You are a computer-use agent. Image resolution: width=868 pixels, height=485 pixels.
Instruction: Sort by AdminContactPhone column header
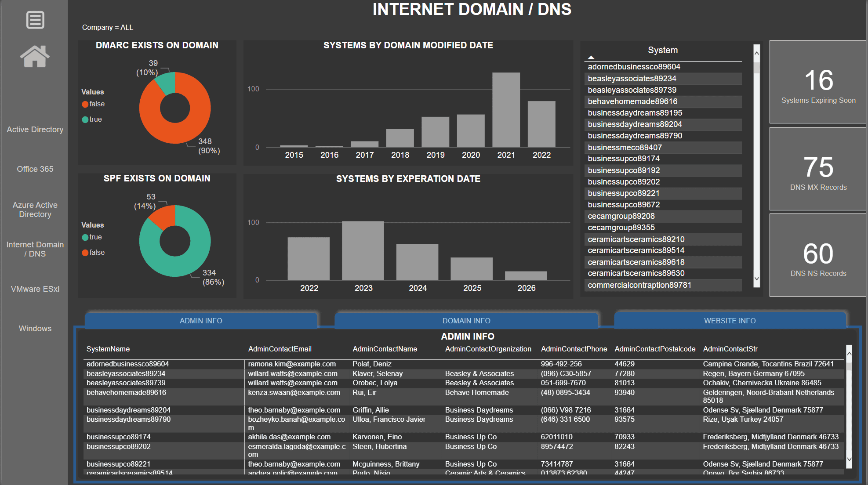click(574, 349)
